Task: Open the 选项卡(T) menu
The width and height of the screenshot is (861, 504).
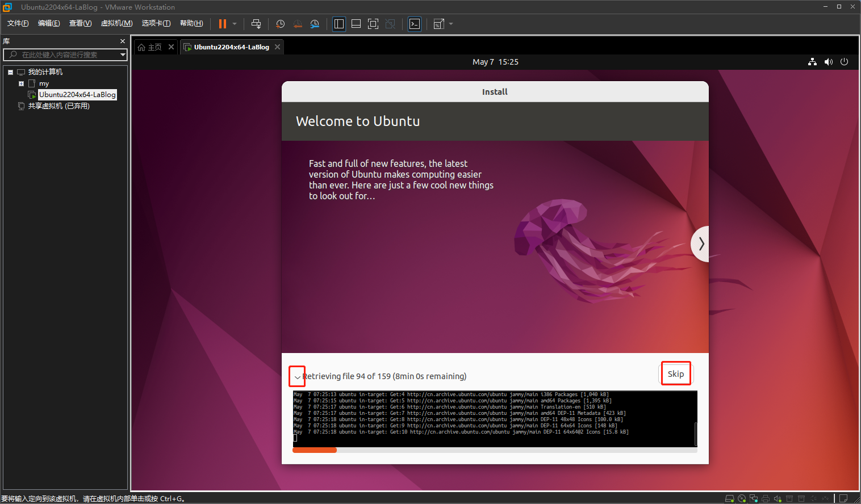Action: coord(156,23)
